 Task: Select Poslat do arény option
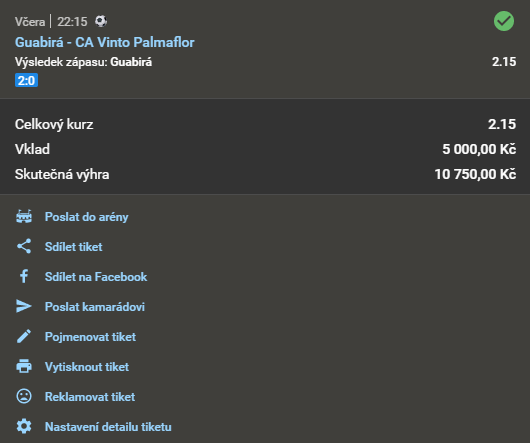[87, 217]
